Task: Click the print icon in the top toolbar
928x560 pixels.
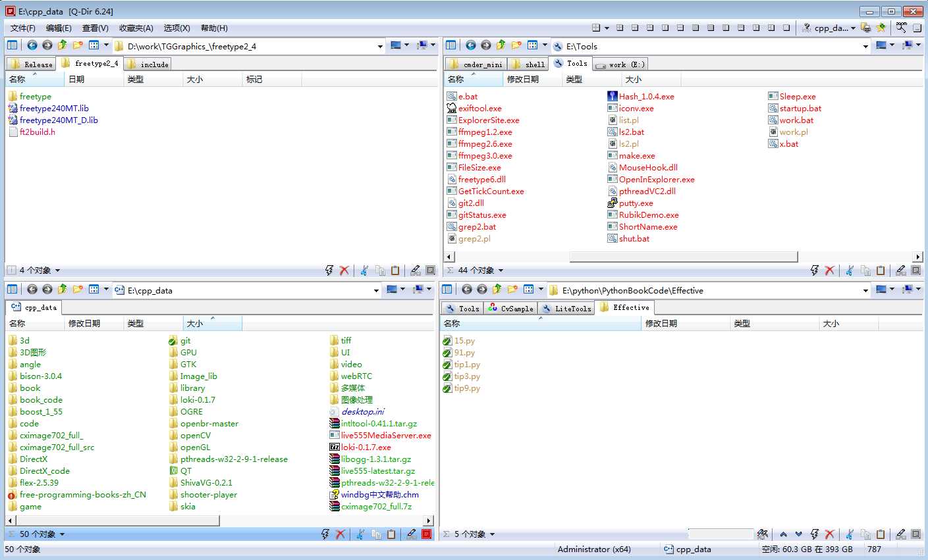Action: point(866,28)
